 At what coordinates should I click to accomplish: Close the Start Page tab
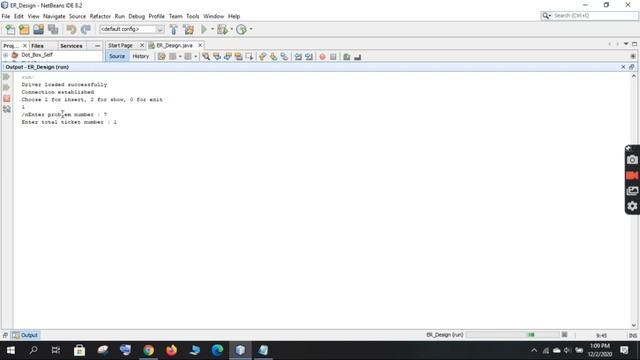[142, 45]
